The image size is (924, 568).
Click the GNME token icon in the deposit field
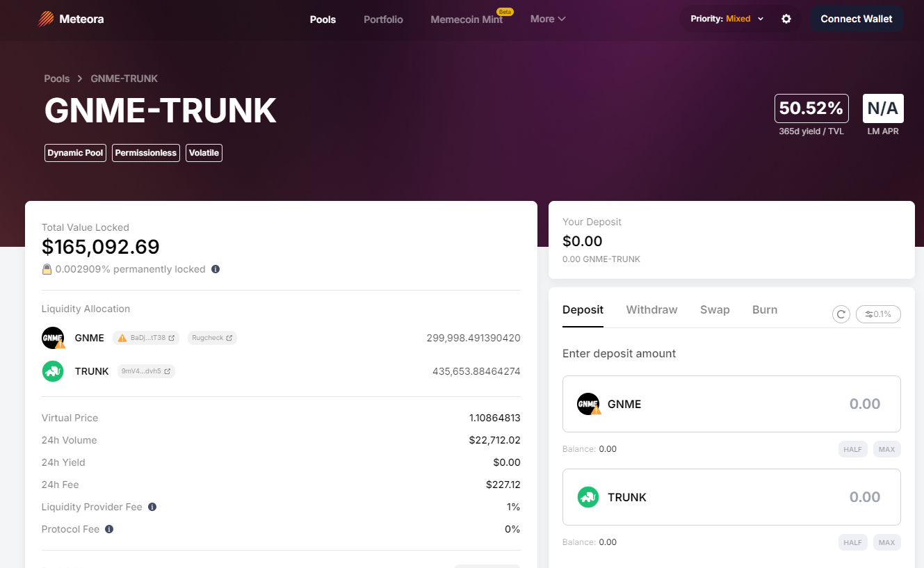(588, 404)
